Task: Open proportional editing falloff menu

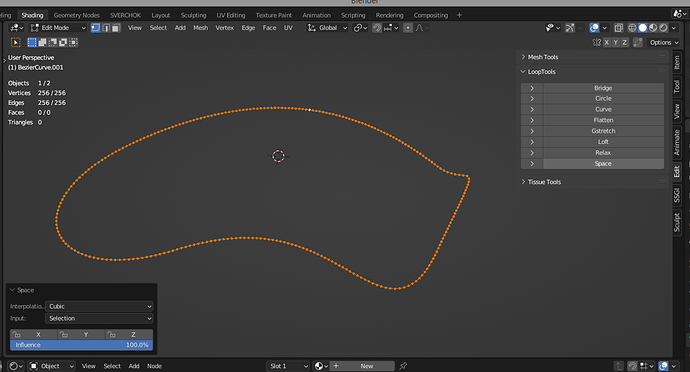Action: 422,28
